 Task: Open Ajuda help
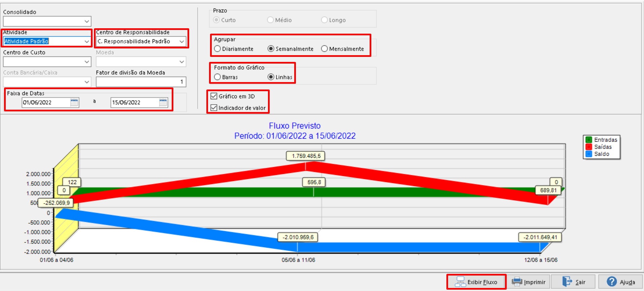click(x=621, y=282)
